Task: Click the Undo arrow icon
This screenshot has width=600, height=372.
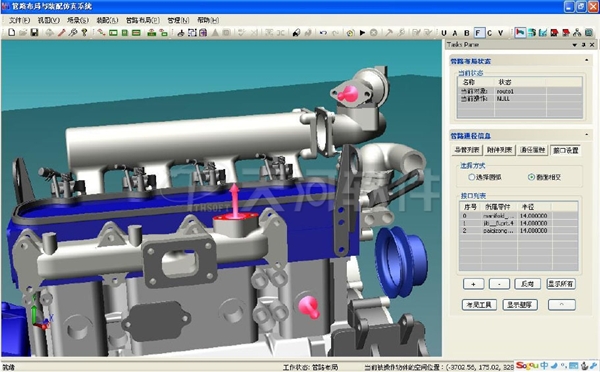Action: point(323,33)
